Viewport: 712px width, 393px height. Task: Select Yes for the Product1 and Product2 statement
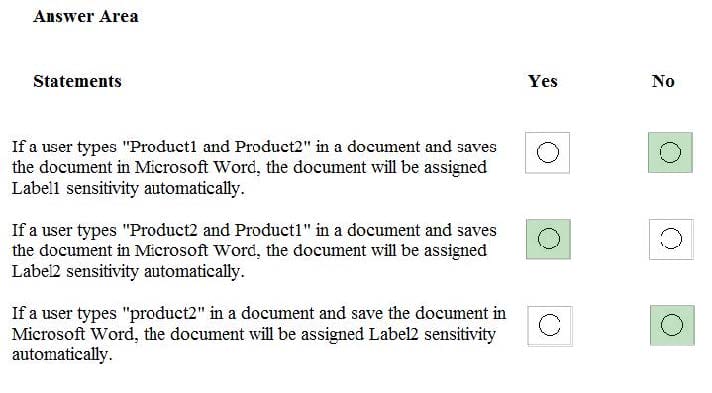(x=548, y=153)
